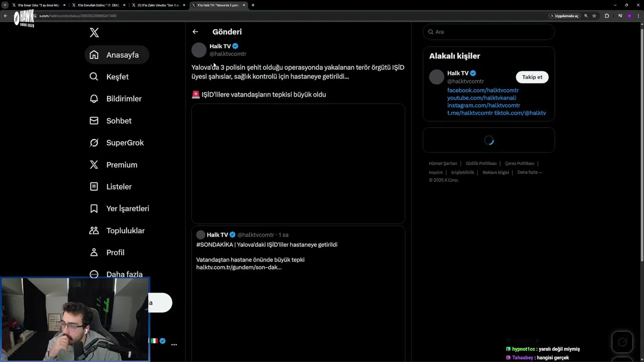Click the verified badge beside Halk TV post name
The height and width of the screenshot is (362, 644).
tap(235, 46)
